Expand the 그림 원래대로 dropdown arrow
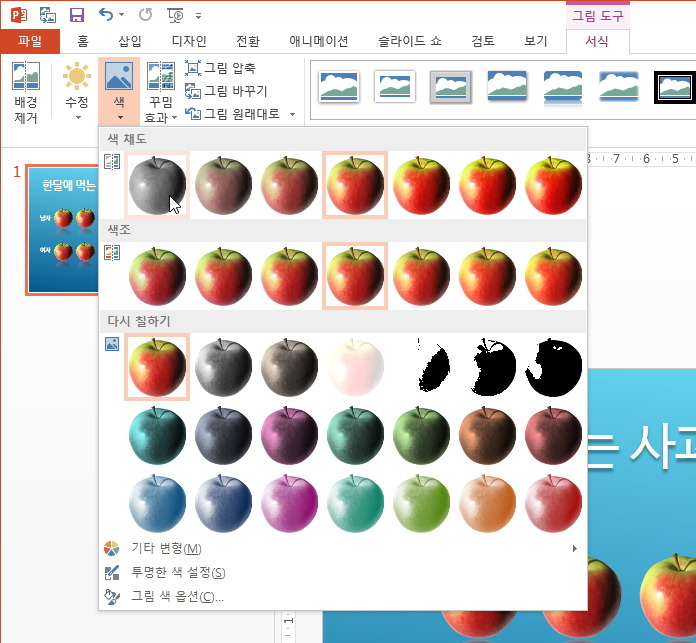The height and width of the screenshot is (643, 696). (292, 114)
